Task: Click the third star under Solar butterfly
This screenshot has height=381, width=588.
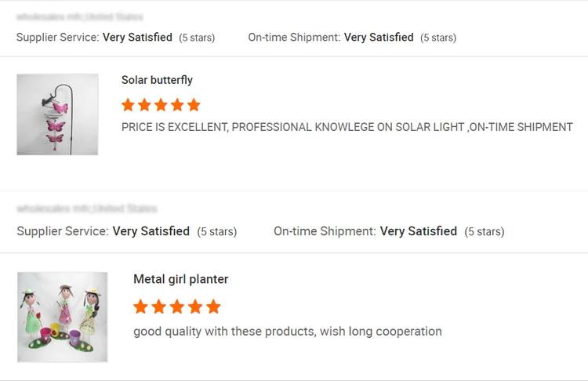Action: [161, 105]
